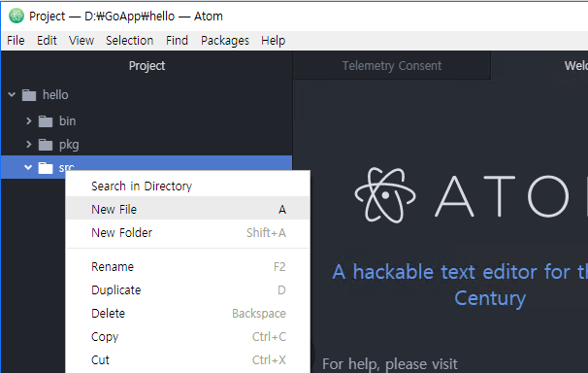Screen dimensions: 588x373
Task: Select the bin folder name
Action: point(68,120)
